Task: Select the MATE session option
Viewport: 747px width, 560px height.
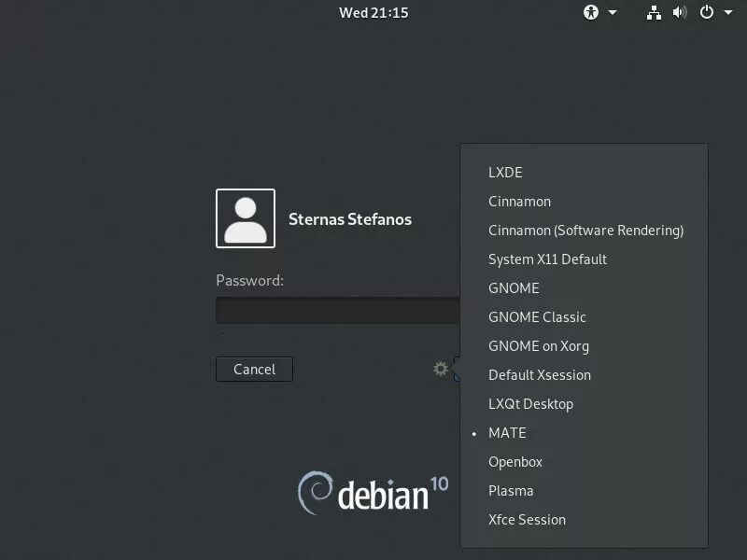Action: click(x=507, y=433)
